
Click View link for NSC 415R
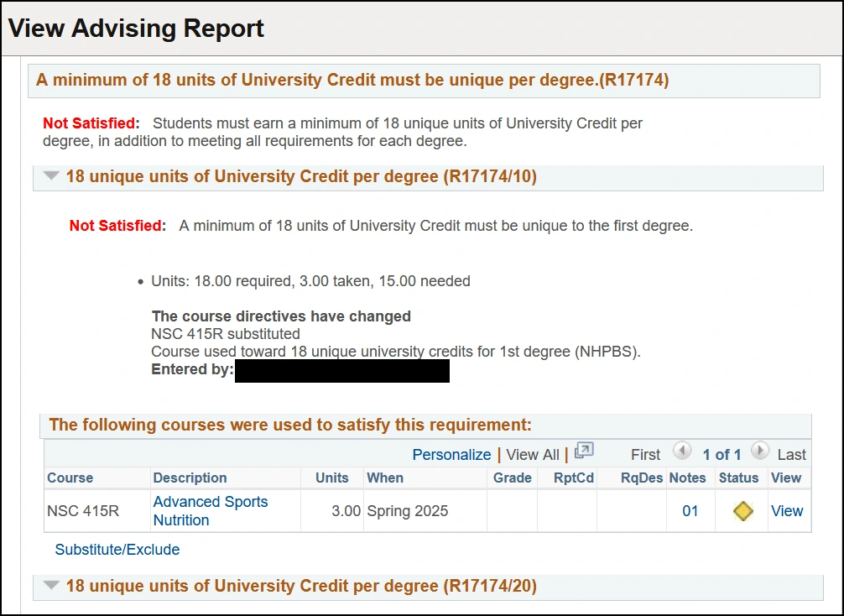coord(787,511)
